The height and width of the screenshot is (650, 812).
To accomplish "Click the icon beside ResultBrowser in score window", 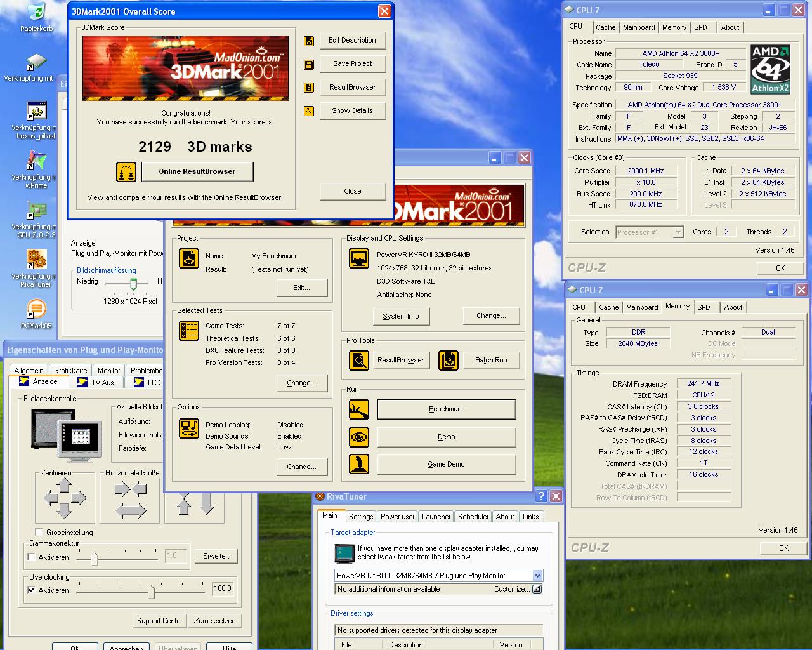I will coord(309,88).
